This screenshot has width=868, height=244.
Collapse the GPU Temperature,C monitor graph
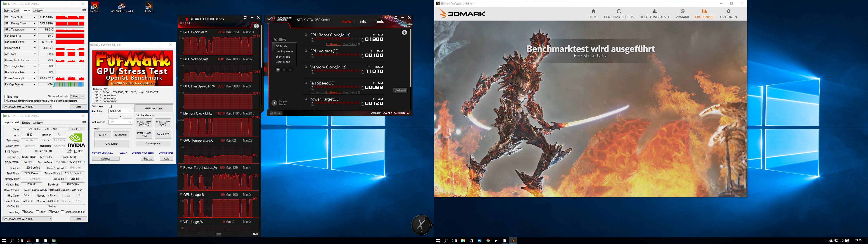point(181,141)
